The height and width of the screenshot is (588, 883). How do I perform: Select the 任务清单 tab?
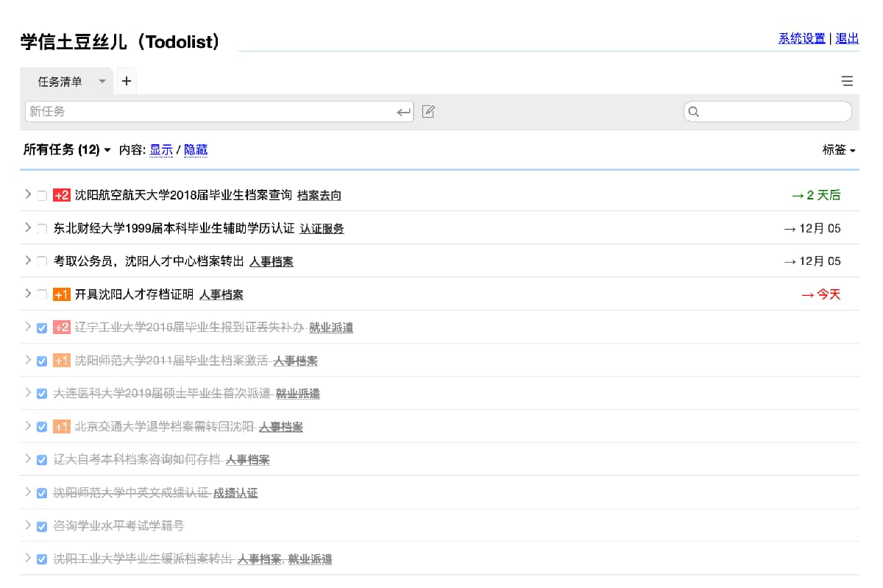pyautogui.click(x=60, y=82)
